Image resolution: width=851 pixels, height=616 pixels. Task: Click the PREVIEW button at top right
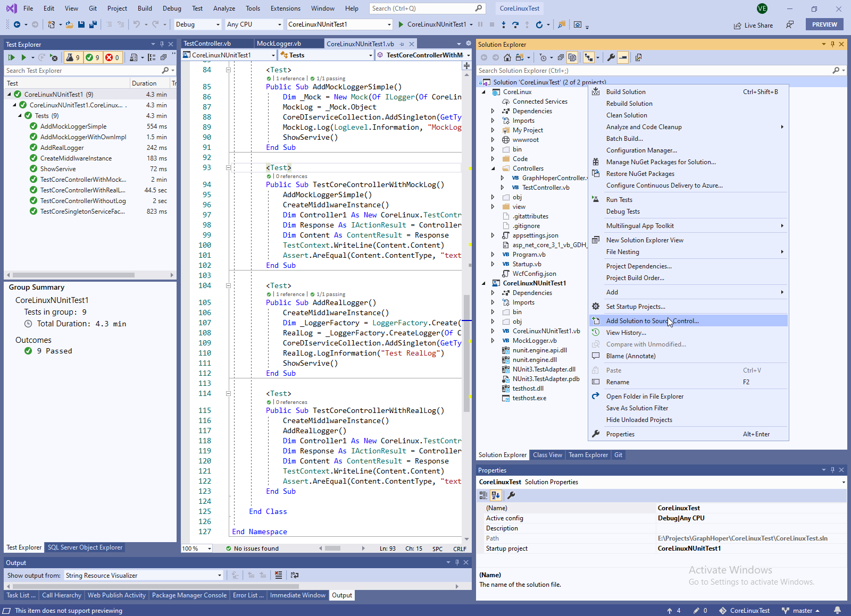tap(824, 24)
